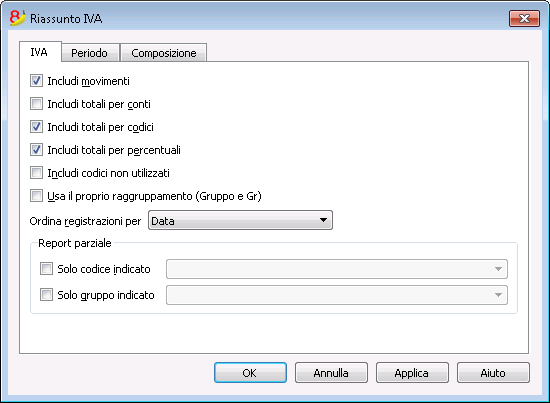The image size is (550, 403).
Task: Open help with Aiuto button
Action: (493, 372)
